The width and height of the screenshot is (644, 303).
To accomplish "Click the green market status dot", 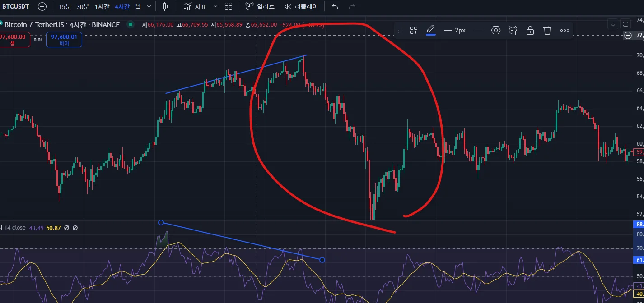I will tap(131, 24).
